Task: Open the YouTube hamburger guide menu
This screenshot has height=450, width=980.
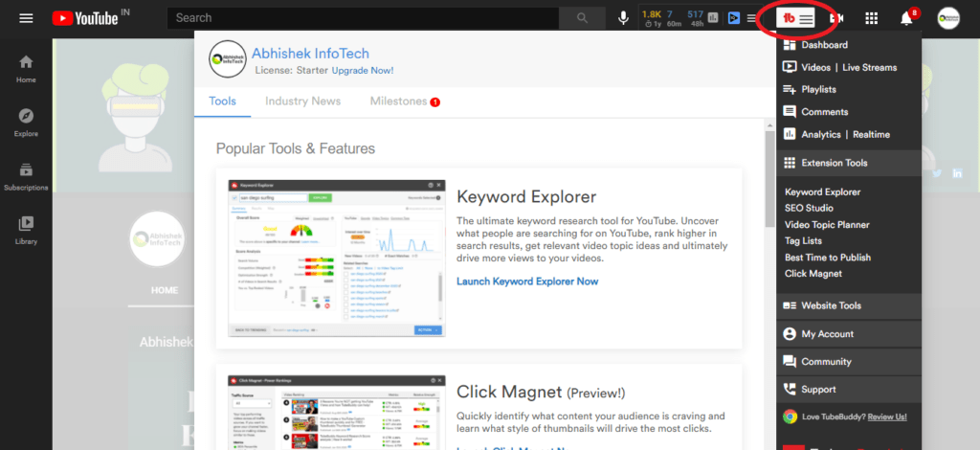Action: pos(26,18)
